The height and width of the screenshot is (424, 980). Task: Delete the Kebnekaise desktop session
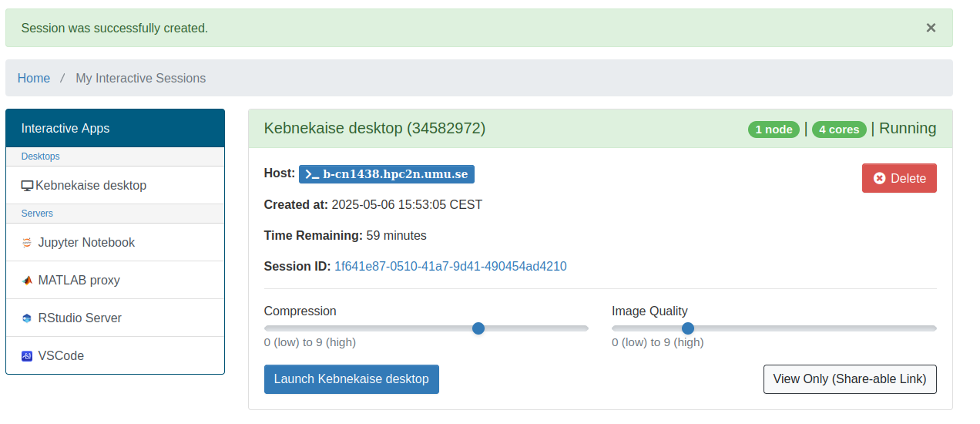(x=899, y=178)
